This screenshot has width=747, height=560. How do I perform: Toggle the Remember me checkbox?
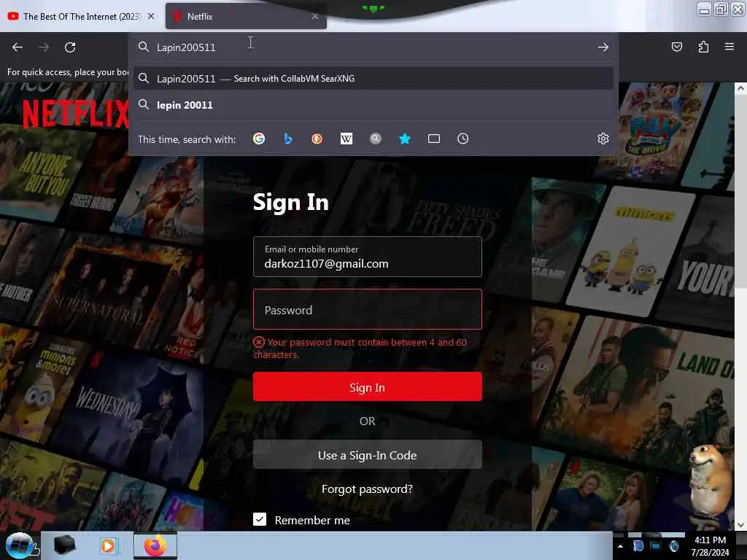(x=260, y=519)
